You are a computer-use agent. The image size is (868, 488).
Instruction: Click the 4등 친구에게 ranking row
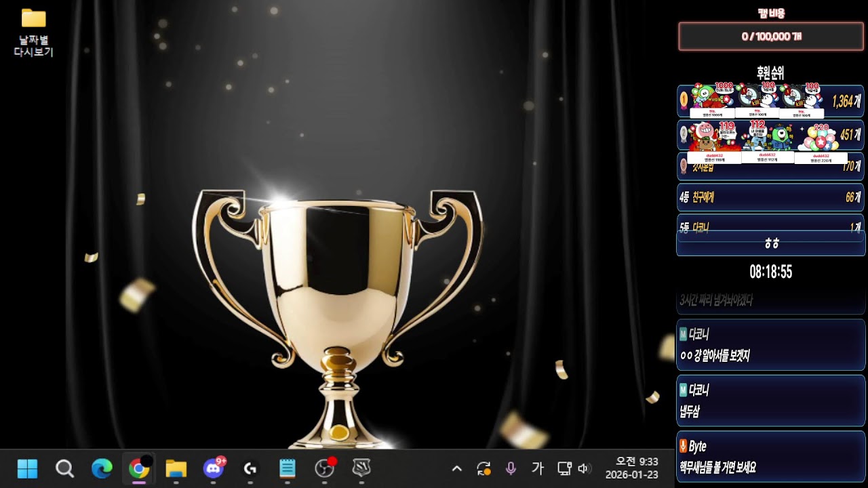point(771,197)
